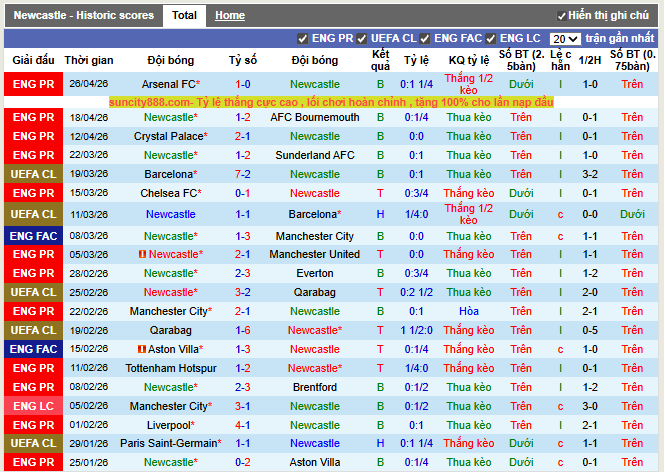
Task: Select Newcastle - Historic scores title
Action: click(x=84, y=16)
